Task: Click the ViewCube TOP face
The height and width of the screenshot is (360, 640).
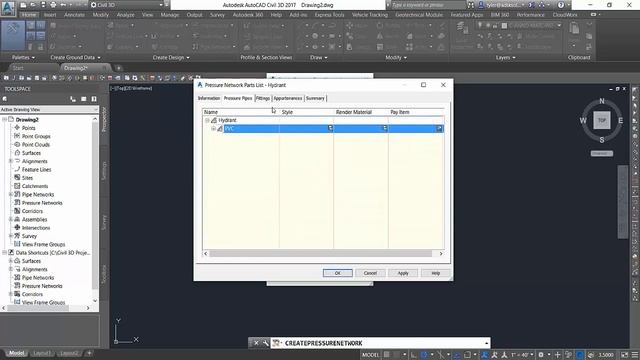Action: pos(602,120)
